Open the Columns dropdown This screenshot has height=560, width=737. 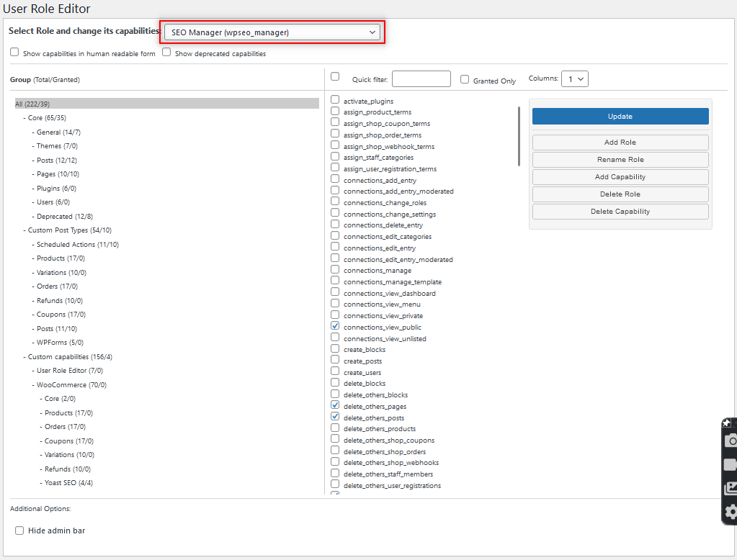tap(575, 79)
